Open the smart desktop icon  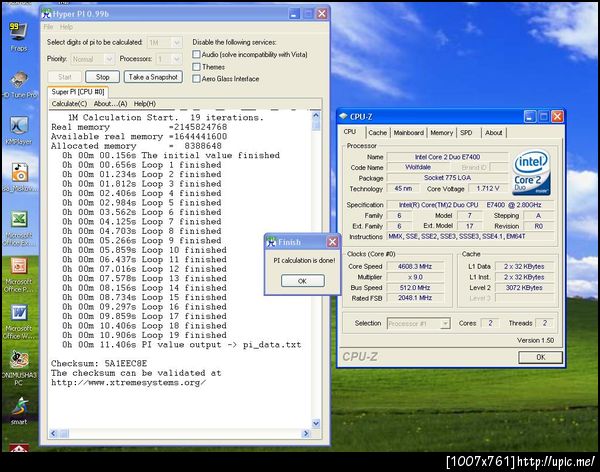(19, 410)
